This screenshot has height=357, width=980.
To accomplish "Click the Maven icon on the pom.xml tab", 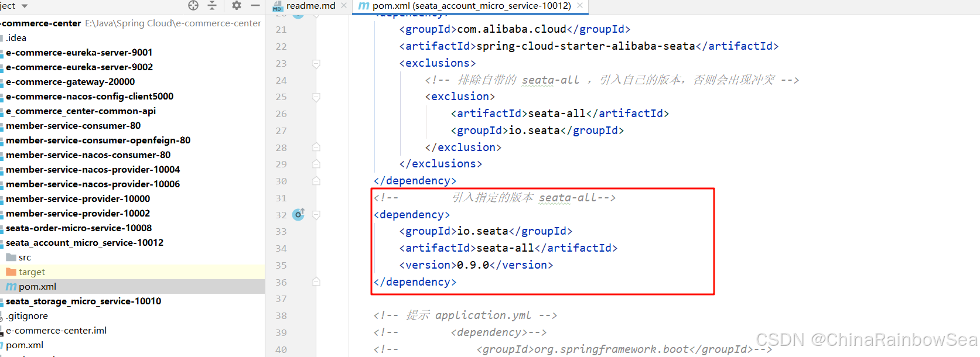I will click(x=364, y=6).
